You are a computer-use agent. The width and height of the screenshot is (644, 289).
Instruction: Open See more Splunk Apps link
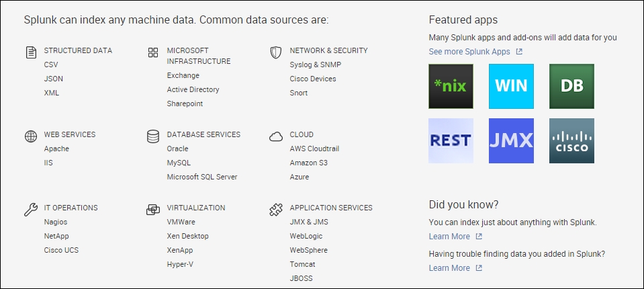coord(469,52)
